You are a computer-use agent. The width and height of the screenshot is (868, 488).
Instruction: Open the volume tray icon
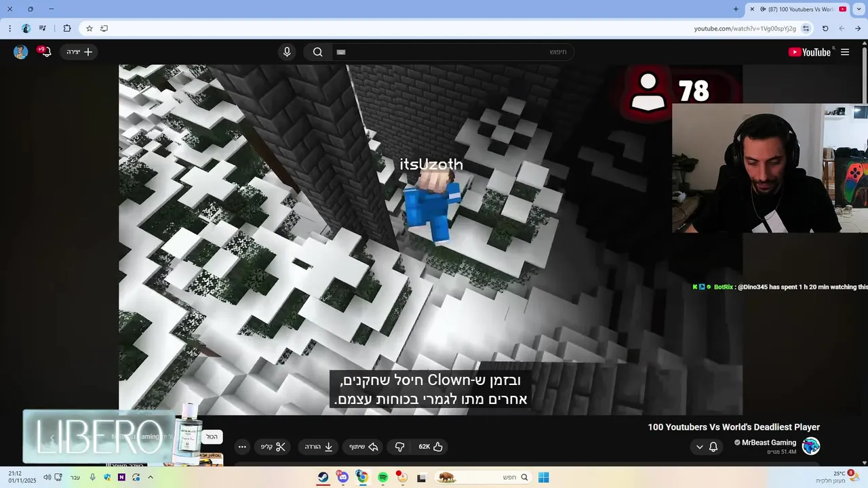(x=47, y=477)
